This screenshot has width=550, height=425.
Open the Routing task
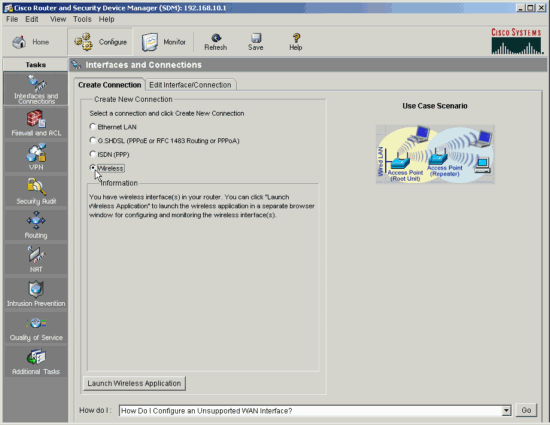point(36,225)
